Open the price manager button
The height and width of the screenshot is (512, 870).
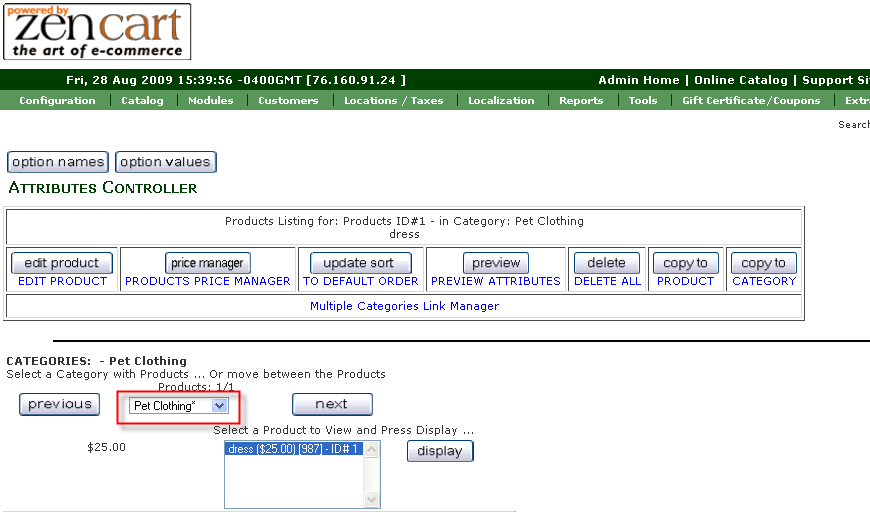pos(207,263)
